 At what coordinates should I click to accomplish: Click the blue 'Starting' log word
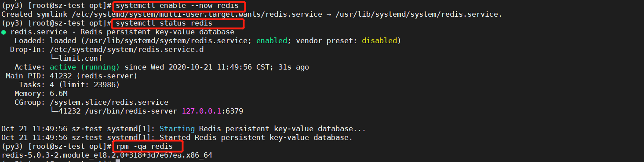(x=177, y=129)
